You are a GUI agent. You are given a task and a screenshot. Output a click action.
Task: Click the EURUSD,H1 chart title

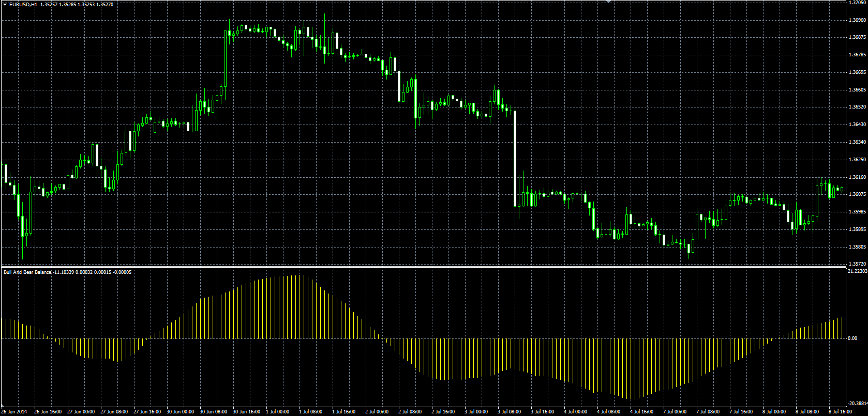point(23,4)
